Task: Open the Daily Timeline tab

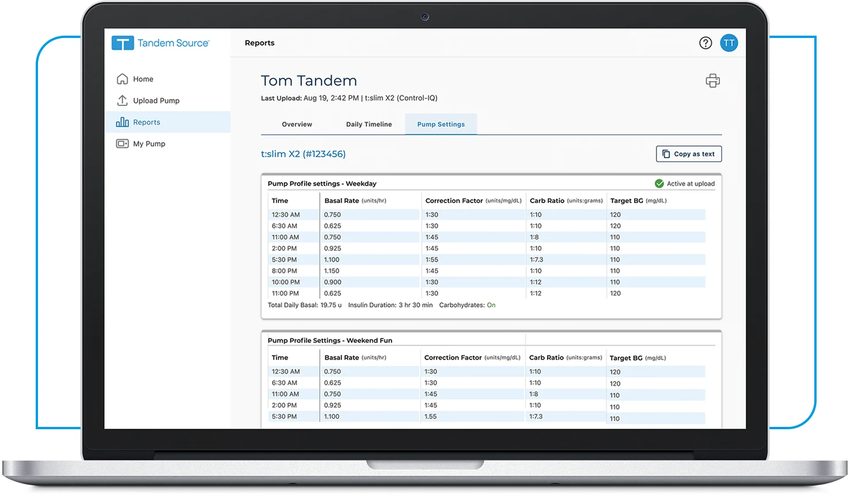Action: (369, 124)
